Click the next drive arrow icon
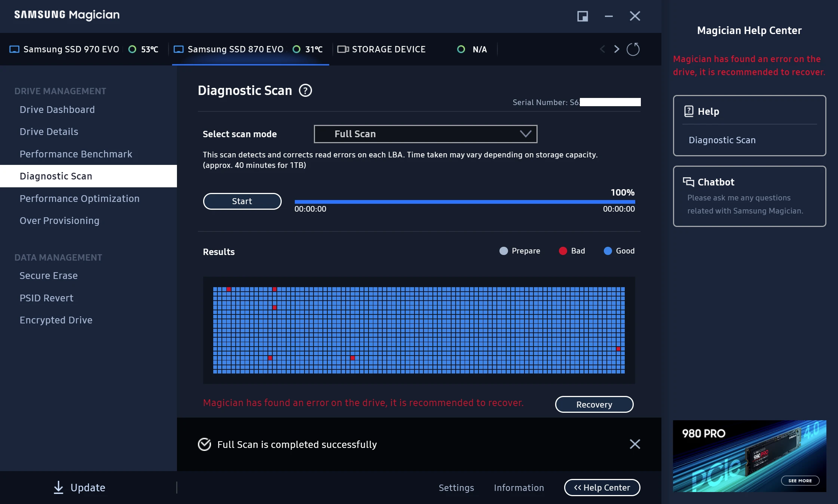The image size is (838, 504). (x=617, y=49)
